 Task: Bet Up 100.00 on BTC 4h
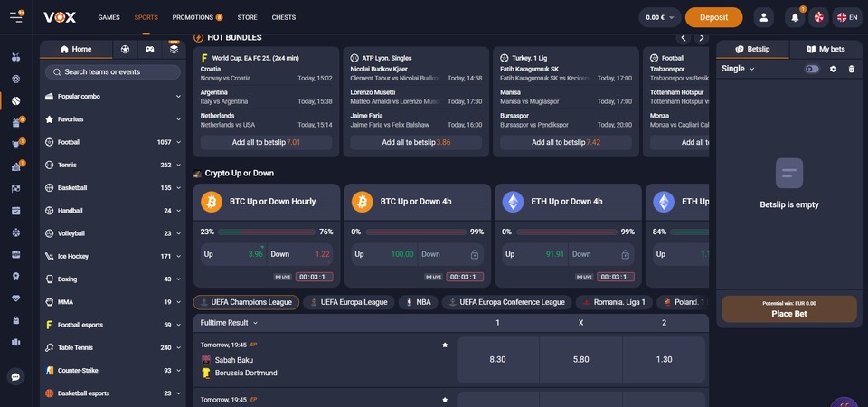tap(384, 254)
